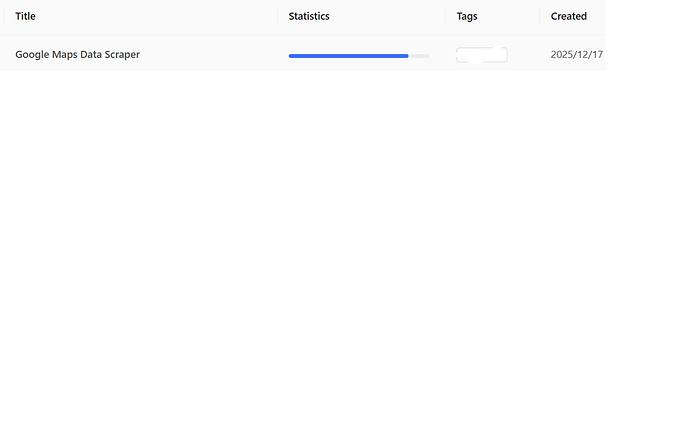690x423 pixels.
Task: Click the Created column header
Action: pyautogui.click(x=568, y=16)
